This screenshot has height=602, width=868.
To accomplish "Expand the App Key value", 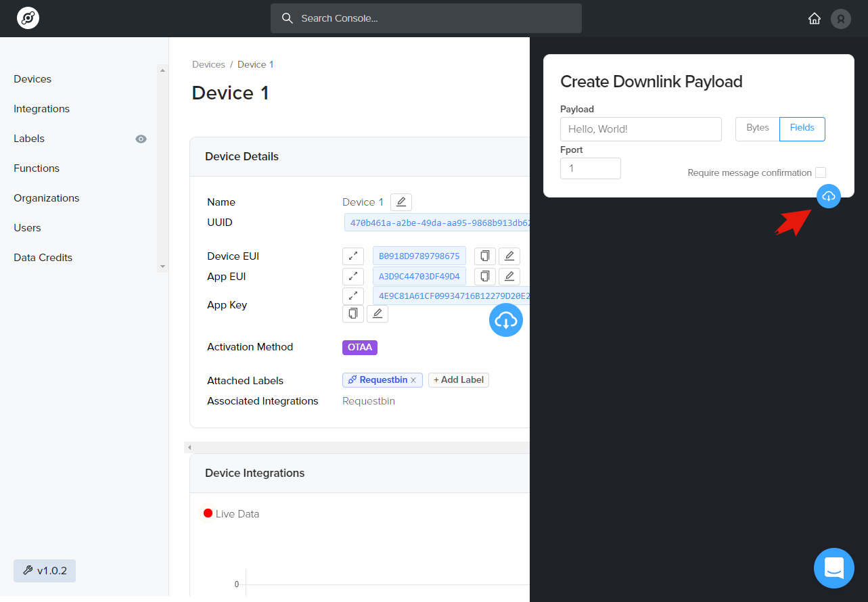I will tap(353, 296).
